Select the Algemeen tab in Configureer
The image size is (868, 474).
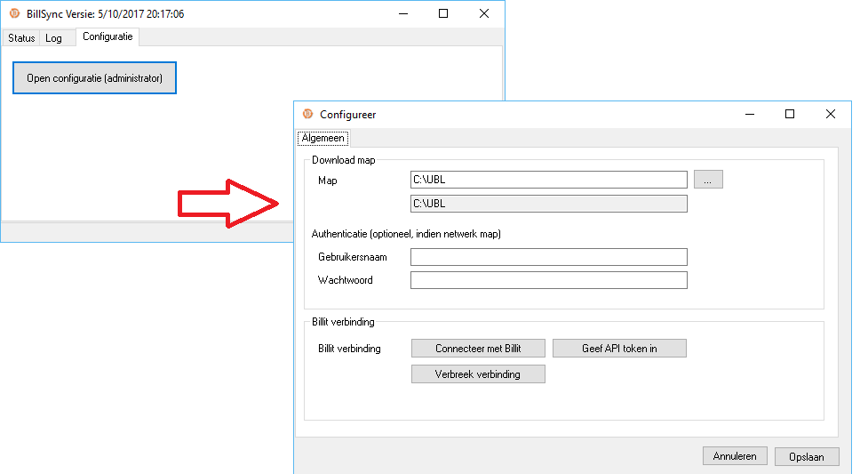(x=323, y=138)
